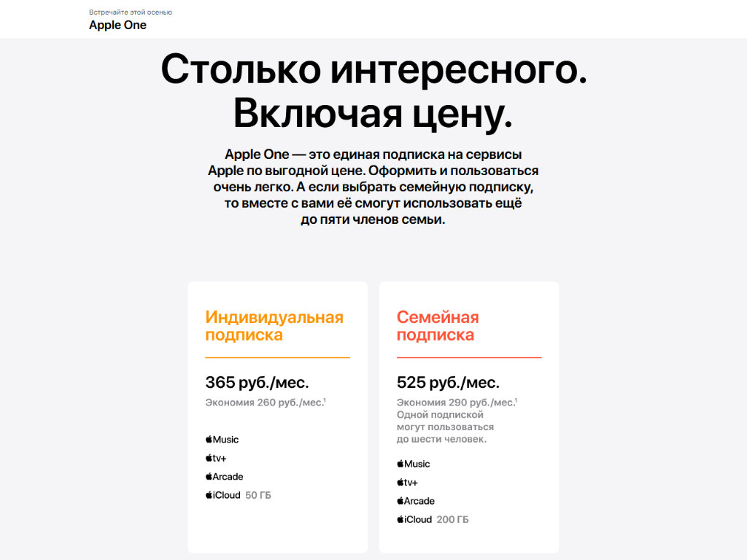Image resolution: width=747 pixels, height=560 pixels.
Task: Click the orange divider under Индивидуальная подписка
Action: click(x=277, y=357)
